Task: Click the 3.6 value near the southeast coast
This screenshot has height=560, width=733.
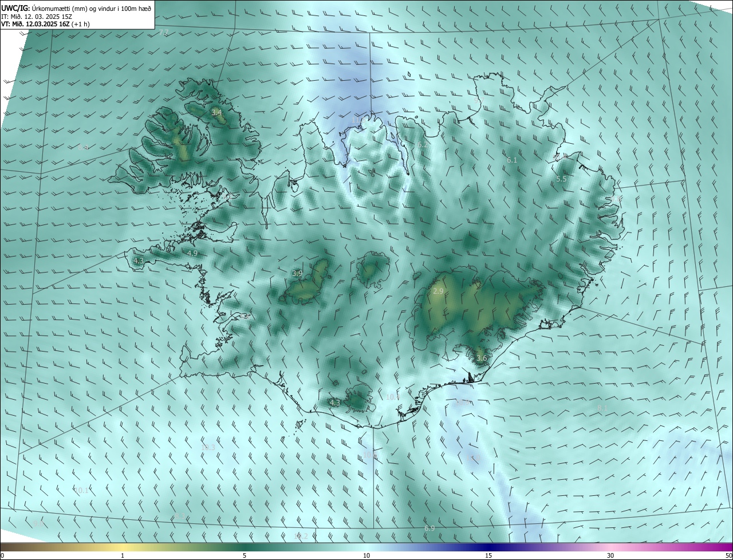Action: (x=482, y=358)
